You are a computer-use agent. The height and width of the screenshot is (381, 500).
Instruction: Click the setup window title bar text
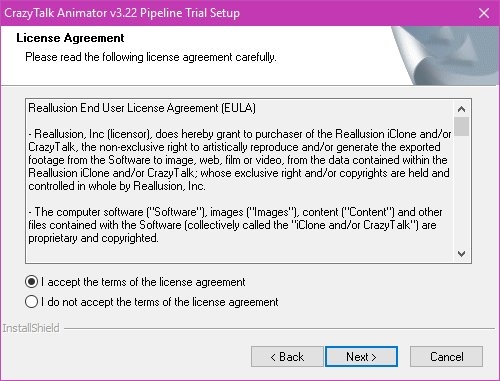click(122, 13)
